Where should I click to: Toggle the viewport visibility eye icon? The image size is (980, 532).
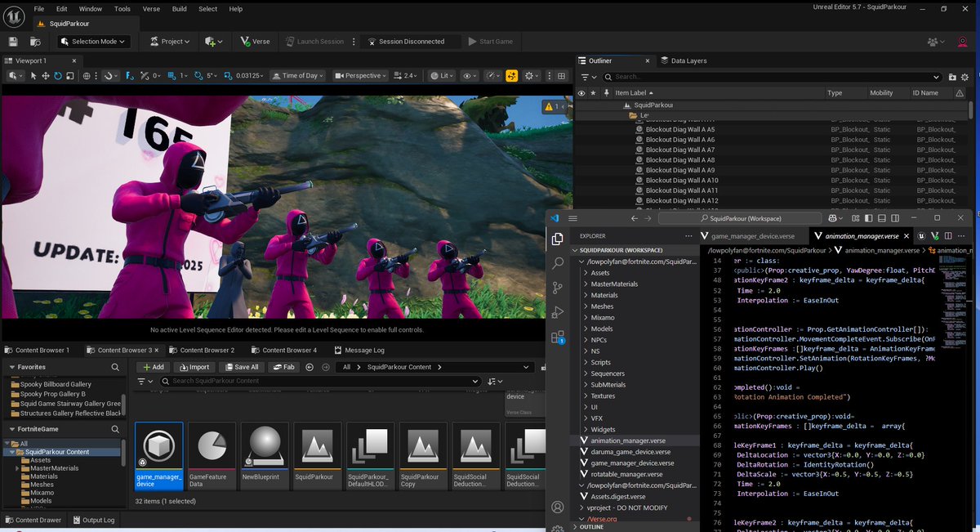468,75
